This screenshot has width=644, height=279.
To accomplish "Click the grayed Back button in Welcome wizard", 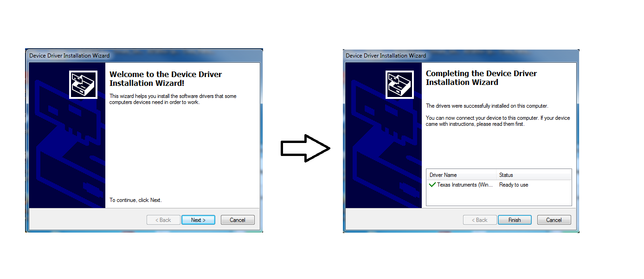I will pyautogui.click(x=163, y=220).
